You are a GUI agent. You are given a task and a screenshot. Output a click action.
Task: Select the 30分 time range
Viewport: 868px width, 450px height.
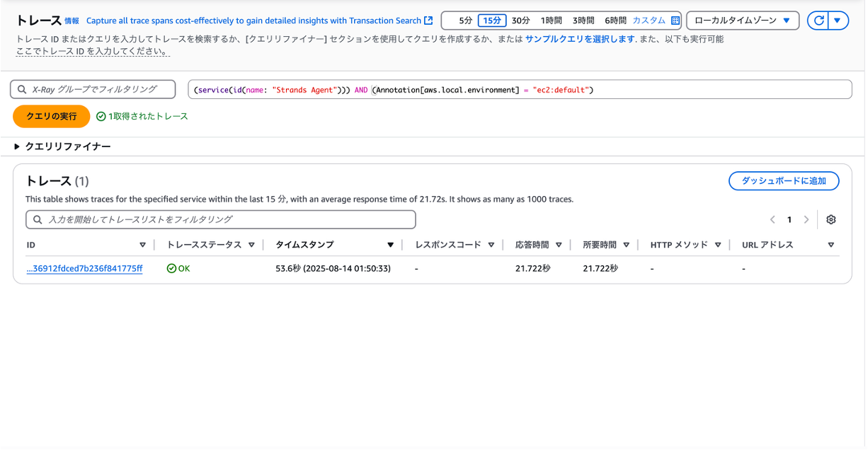coord(520,21)
